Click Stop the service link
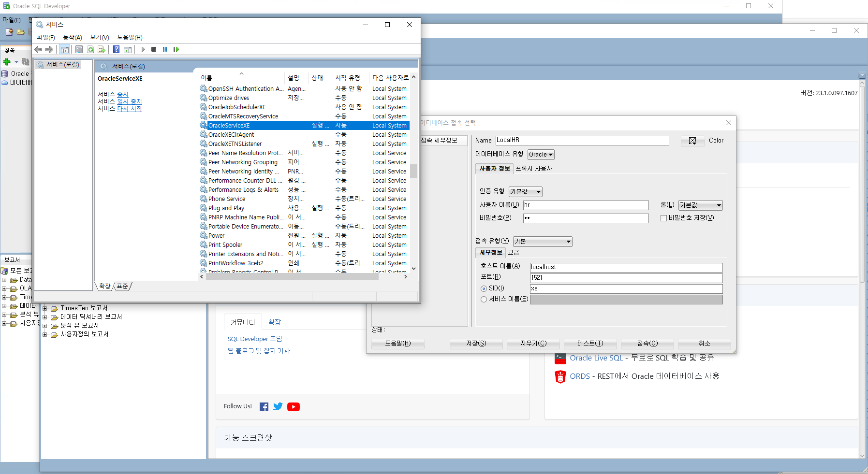The image size is (868, 474). pos(123,94)
